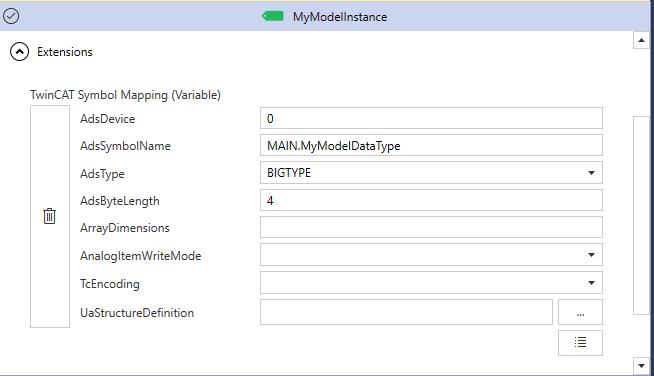Expand the TcEncoding dropdown
Image resolution: width=654 pixels, height=376 pixels.
431,283
